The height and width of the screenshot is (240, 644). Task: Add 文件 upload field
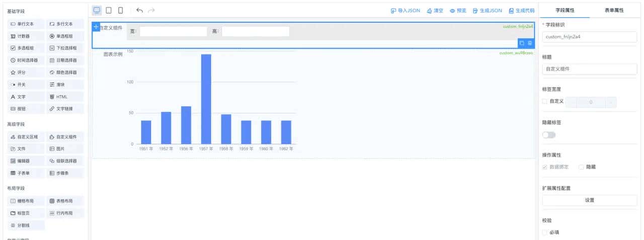[26, 149]
